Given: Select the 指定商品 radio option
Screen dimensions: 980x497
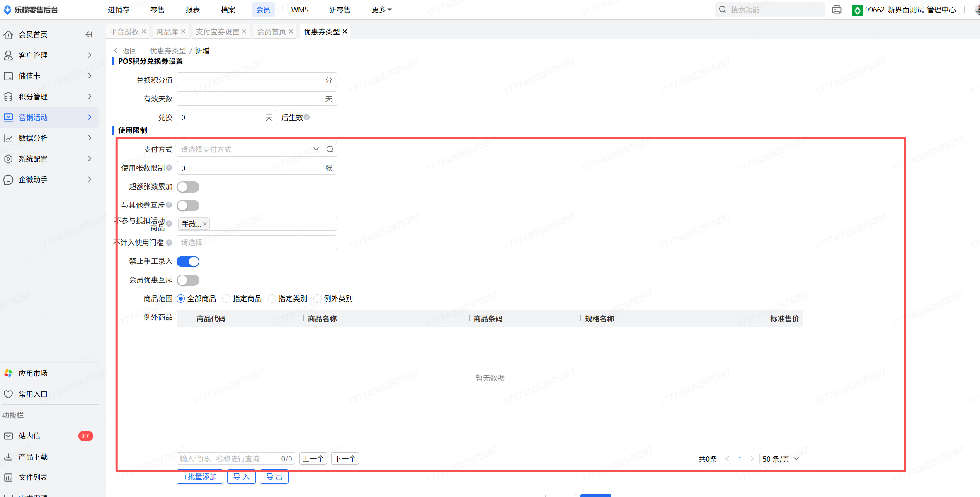Looking at the screenshot, I should tap(226, 299).
